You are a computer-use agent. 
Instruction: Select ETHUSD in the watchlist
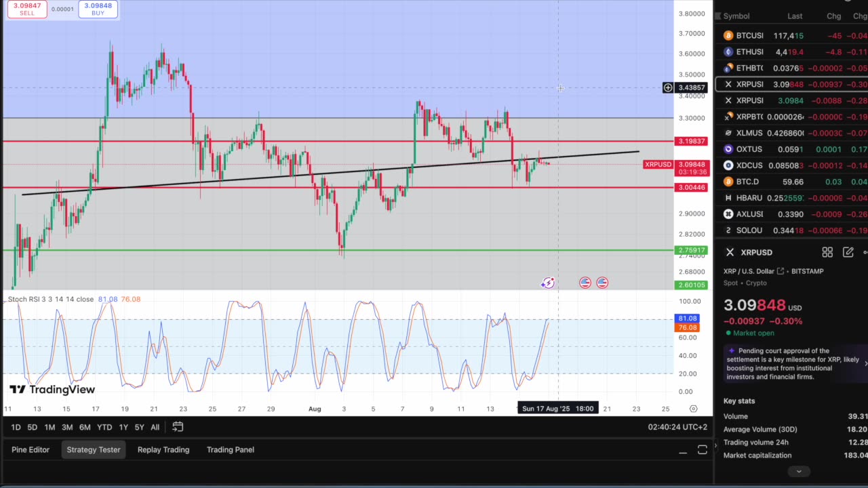click(x=791, y=52)
